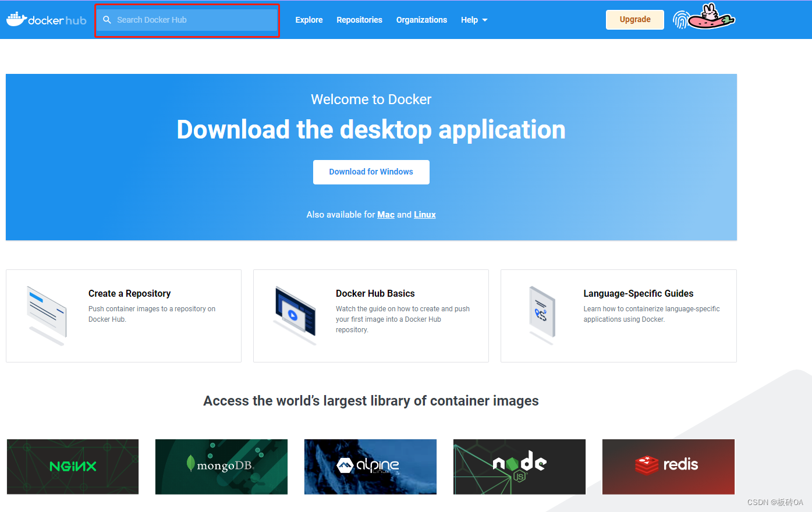812x512 pixels.
Task: Follow the Linux download link
Action: click(425, 215)
